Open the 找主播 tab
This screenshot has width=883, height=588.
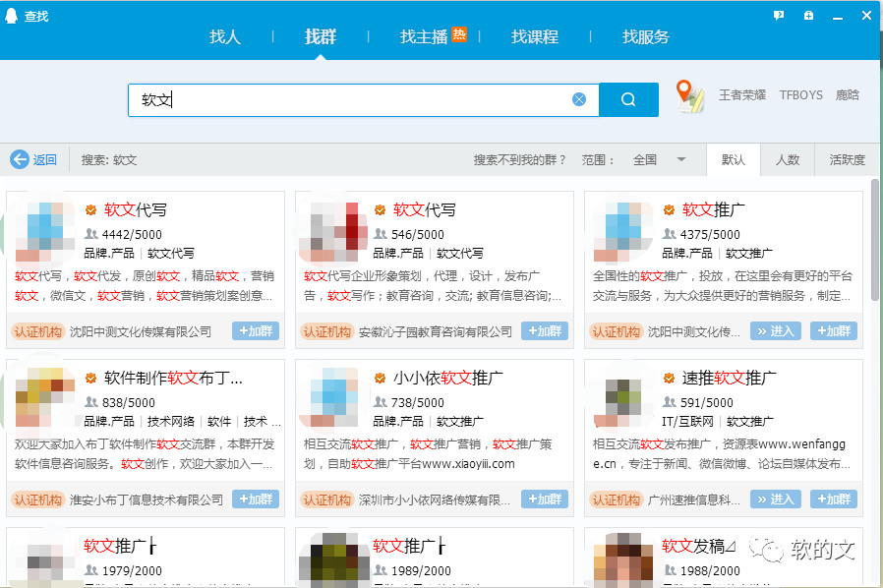(x=424, y=37)
